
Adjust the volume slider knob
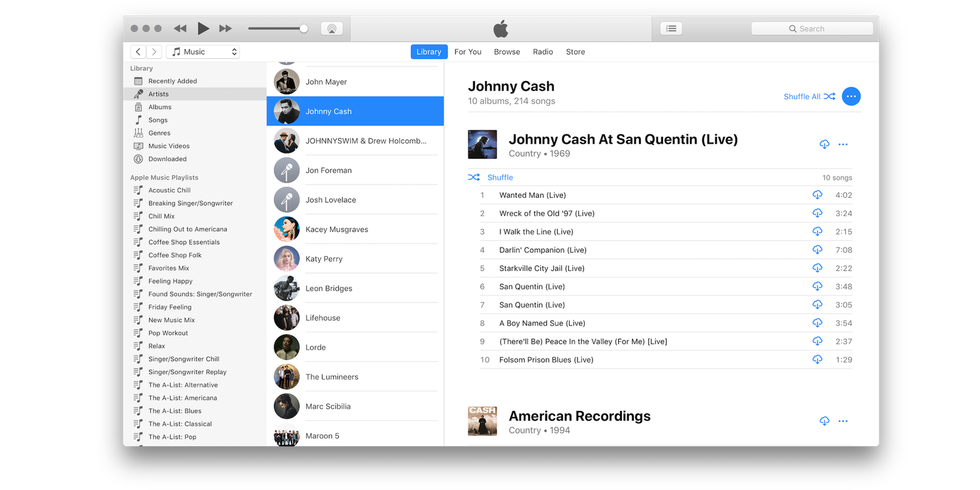pos(304,29)
